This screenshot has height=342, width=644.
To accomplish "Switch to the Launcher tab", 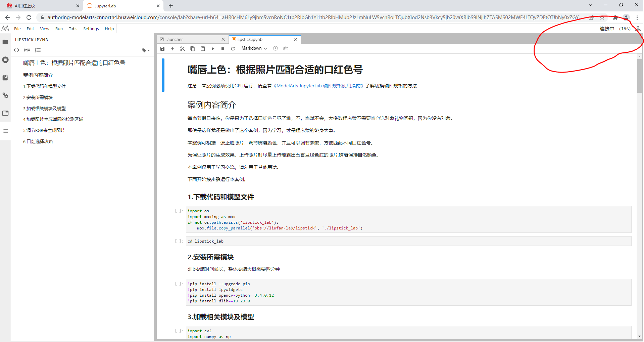I will pos(175,39).
